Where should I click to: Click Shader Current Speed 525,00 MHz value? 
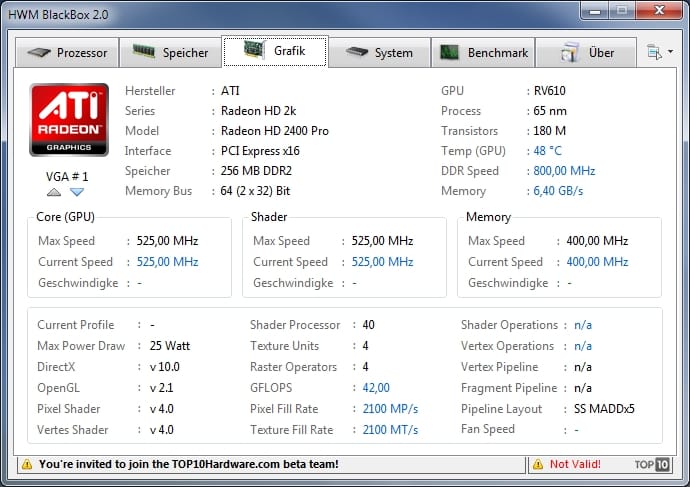click(382, 262)
